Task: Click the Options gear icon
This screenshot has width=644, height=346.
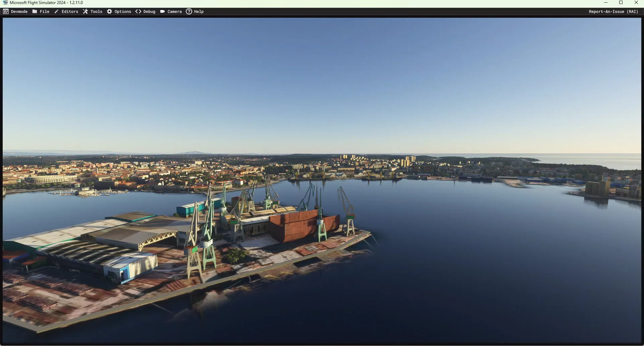Action: coord(109,11)
